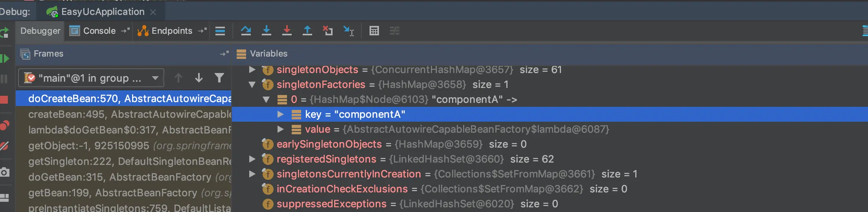The width and height of the screenshot is (868, 212).
Task: Close the EasyUcApplication debug tab
Action: (x=153, y=12)
